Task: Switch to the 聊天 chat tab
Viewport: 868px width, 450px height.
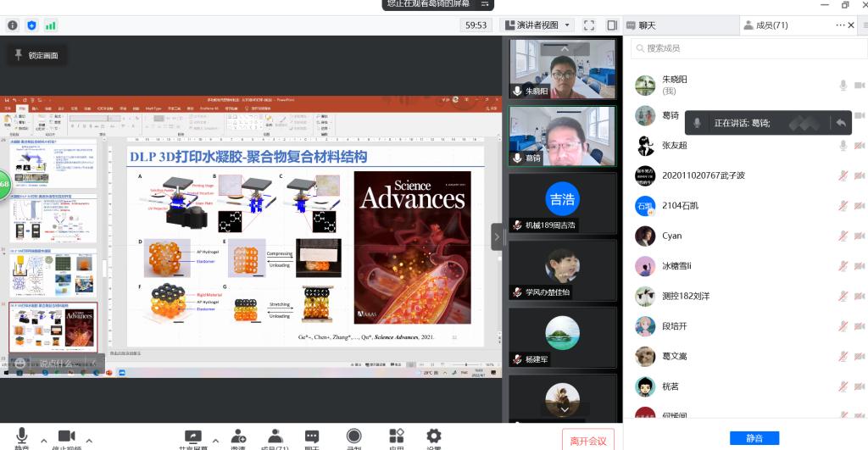Action: (647, 25)
